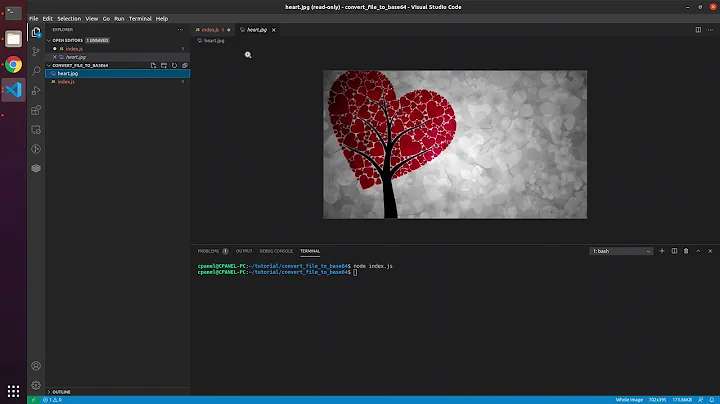
Task: Click the Refresh Explorer icon
Action: pos(173,65)
